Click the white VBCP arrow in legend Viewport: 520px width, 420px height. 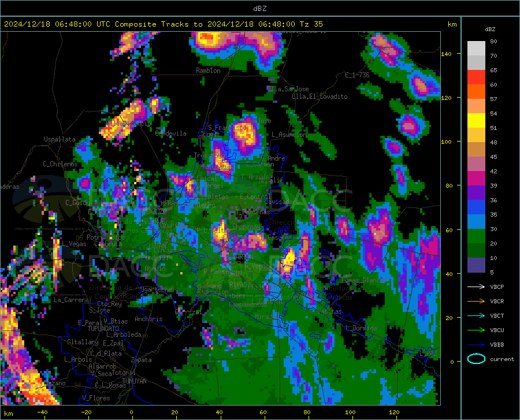(476, 287)
